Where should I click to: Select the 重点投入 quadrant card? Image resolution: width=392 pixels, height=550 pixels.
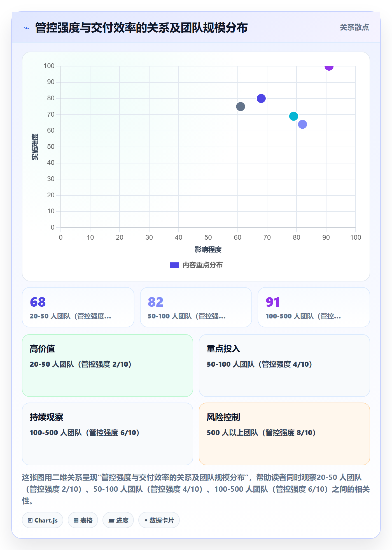(x=284, y=366)
